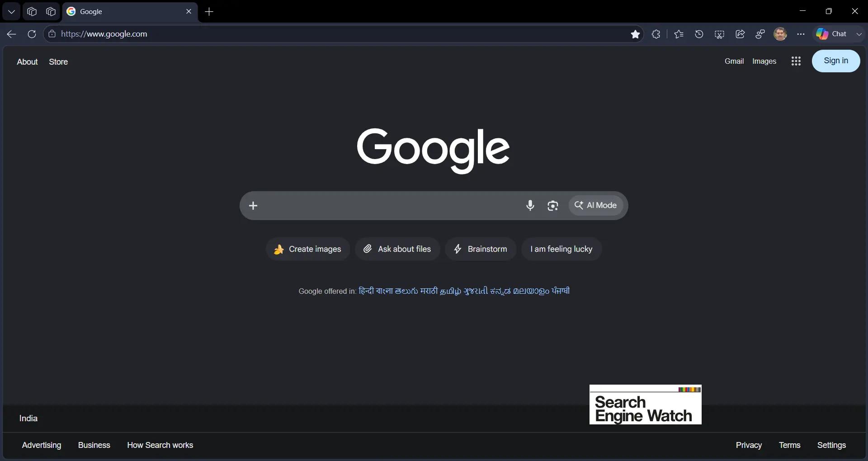Open Copilot Chat button
This screenshot has width=868, height=461.
coord(832,34)
